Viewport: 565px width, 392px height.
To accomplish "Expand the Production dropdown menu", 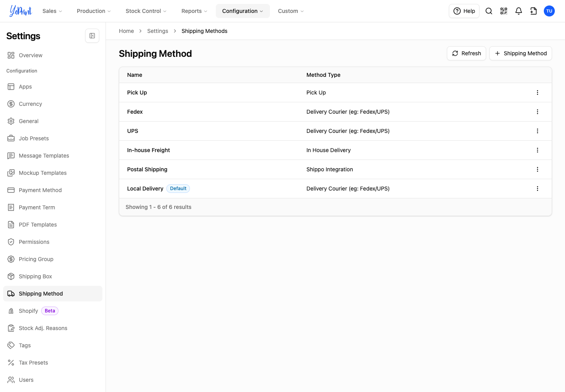I will pyautogui.click(x=94, y=11).
